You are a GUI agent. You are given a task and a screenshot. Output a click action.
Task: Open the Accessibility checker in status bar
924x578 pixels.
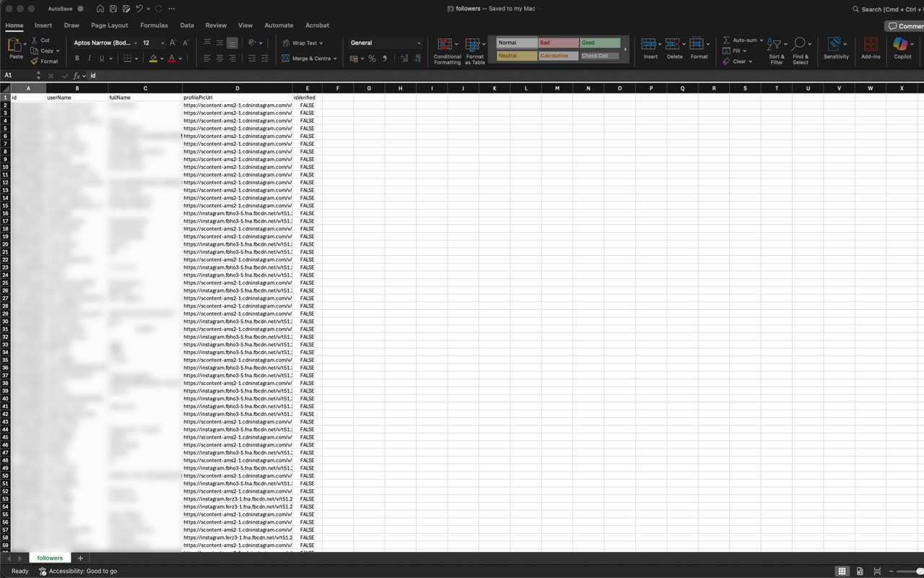tap(78, 571)
